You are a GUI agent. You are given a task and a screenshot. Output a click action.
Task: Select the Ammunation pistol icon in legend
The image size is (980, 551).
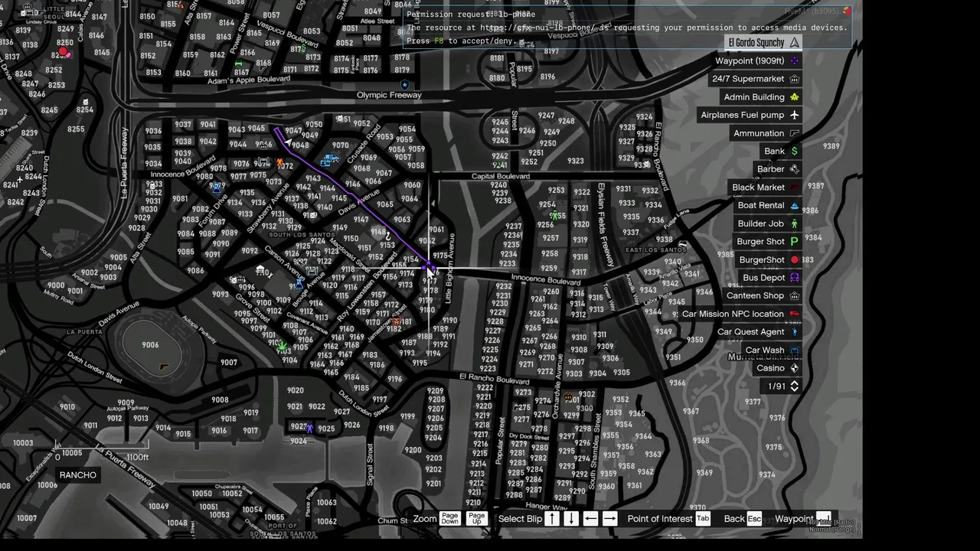tap(795, 133)
